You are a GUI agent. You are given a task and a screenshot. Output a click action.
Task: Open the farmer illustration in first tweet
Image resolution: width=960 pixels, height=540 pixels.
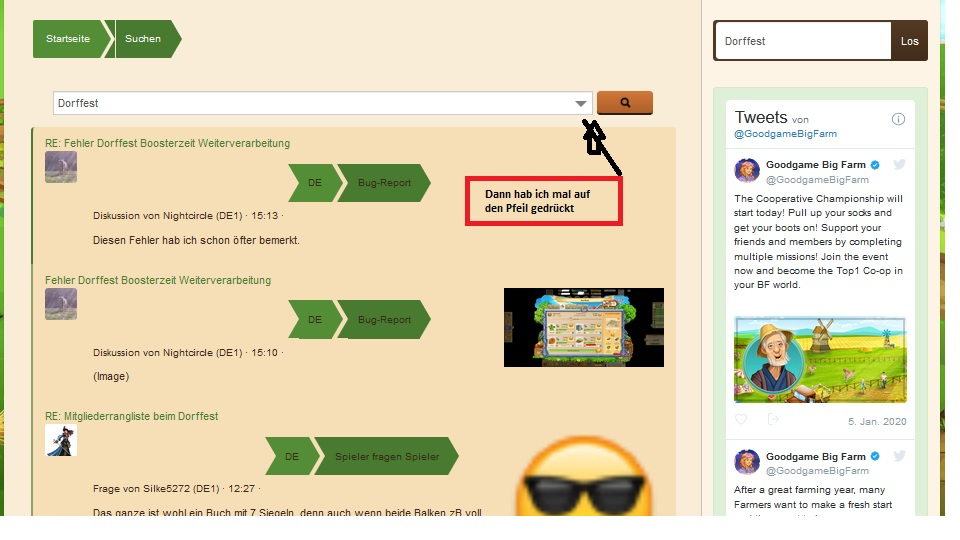820,360
